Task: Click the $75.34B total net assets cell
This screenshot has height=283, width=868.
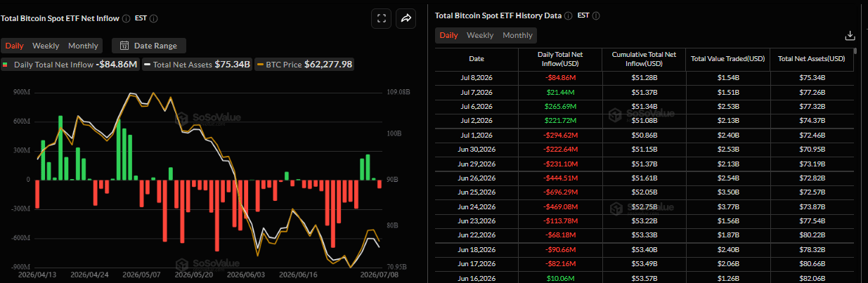Action: [x=812, y=77]
